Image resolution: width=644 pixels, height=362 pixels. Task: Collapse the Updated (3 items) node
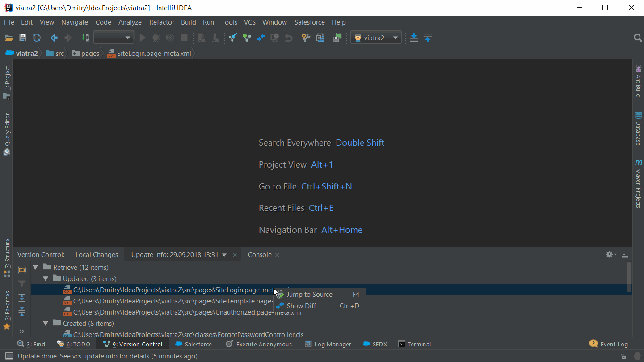click(x=46, y=279)
